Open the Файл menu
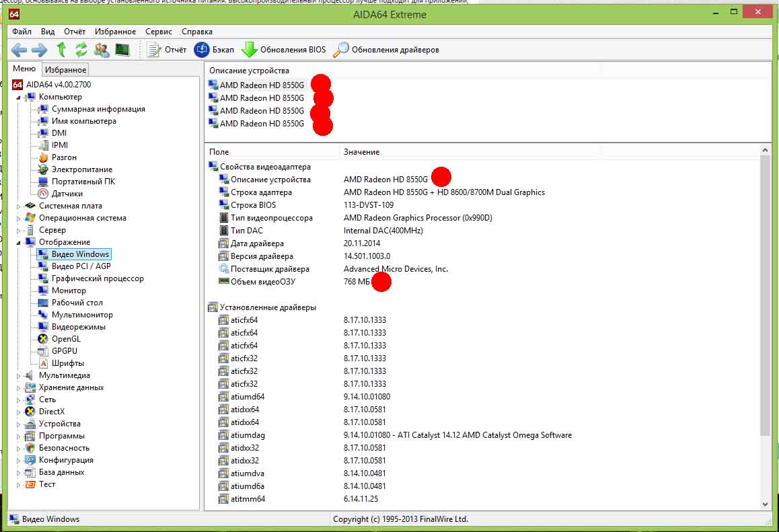This screenshot has width=779, height=532. click(x=22, y=32)
